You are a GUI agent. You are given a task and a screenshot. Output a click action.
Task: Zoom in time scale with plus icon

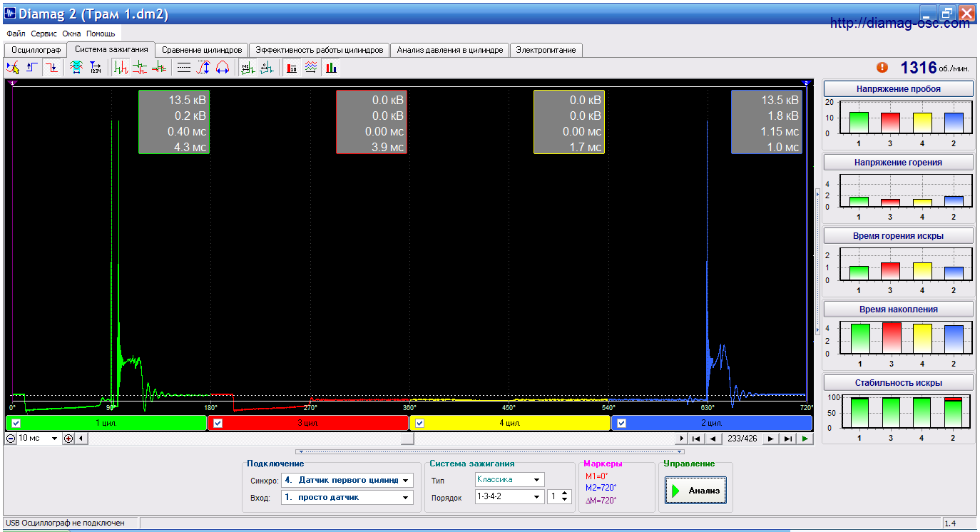[x=68, y=439]
